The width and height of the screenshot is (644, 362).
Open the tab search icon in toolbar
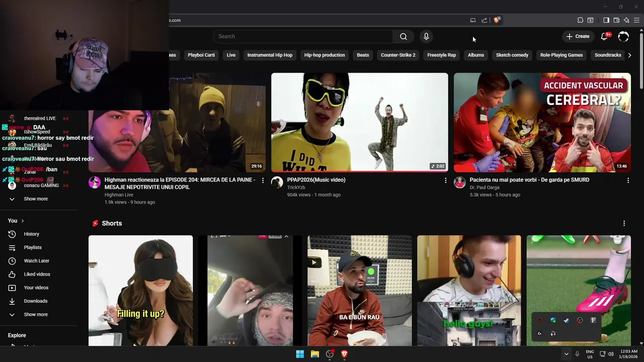pos(591,20)
